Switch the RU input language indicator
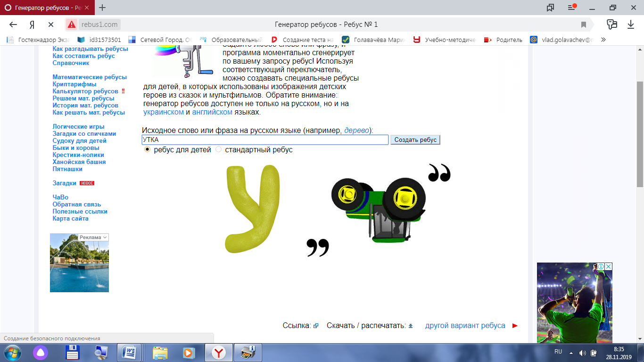The height and width of the screenshot is (362, 644). [558, 352]
